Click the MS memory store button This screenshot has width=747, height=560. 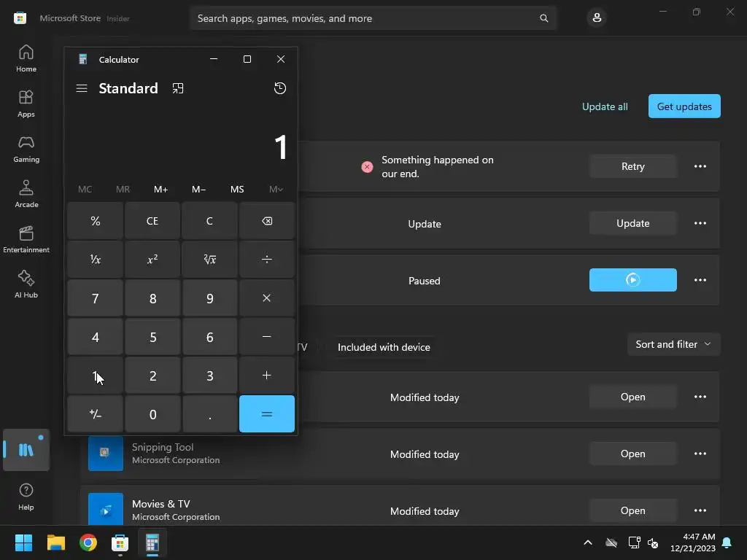(x=237, y=189)
